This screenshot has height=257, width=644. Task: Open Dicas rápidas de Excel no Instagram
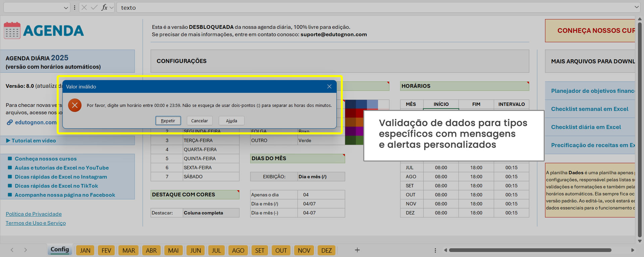pyautogui.click(x=61, y=177)
